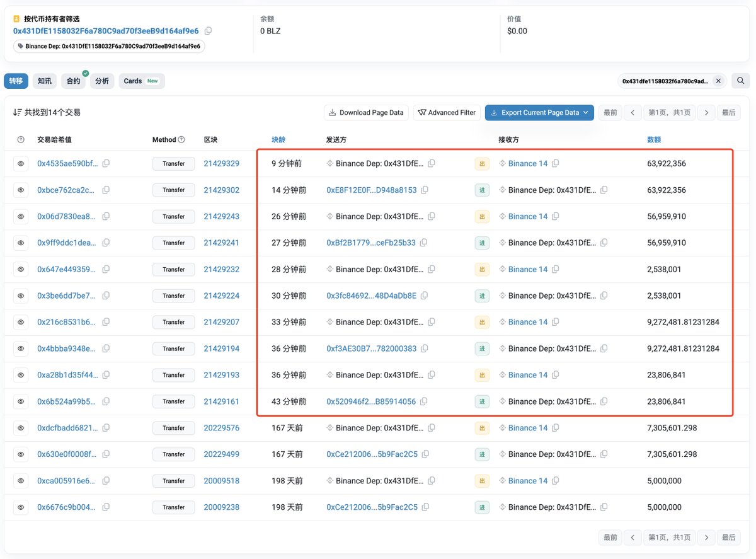Viewport: 756px width, 559px height.
Task: Click Download Page Data button
Action: (366, 112)
